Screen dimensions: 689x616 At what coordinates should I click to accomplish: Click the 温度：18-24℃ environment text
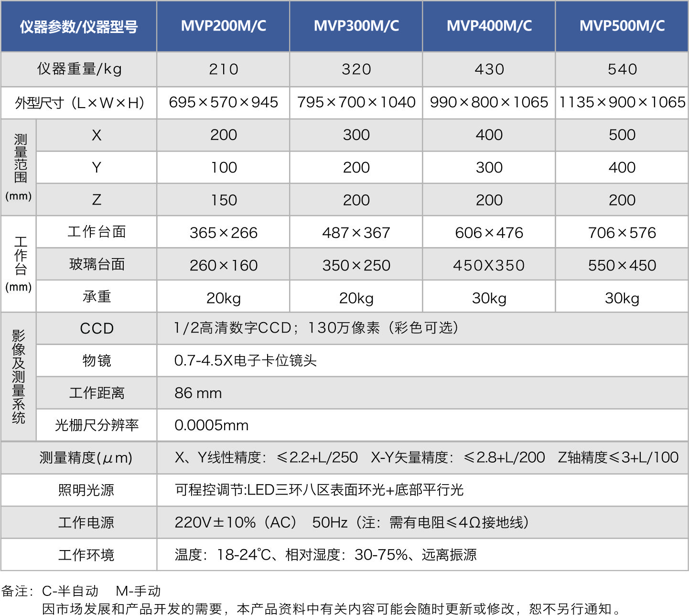[x=326, y=554]
